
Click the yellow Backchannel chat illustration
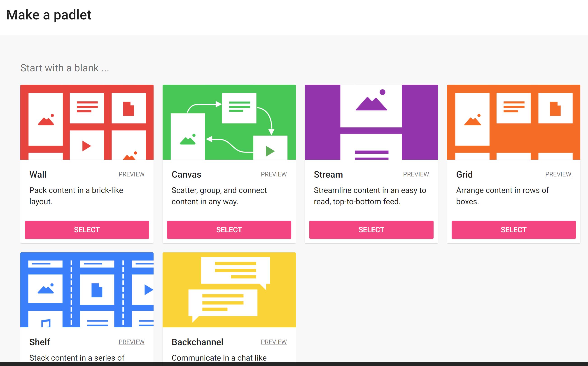[229, 289]
